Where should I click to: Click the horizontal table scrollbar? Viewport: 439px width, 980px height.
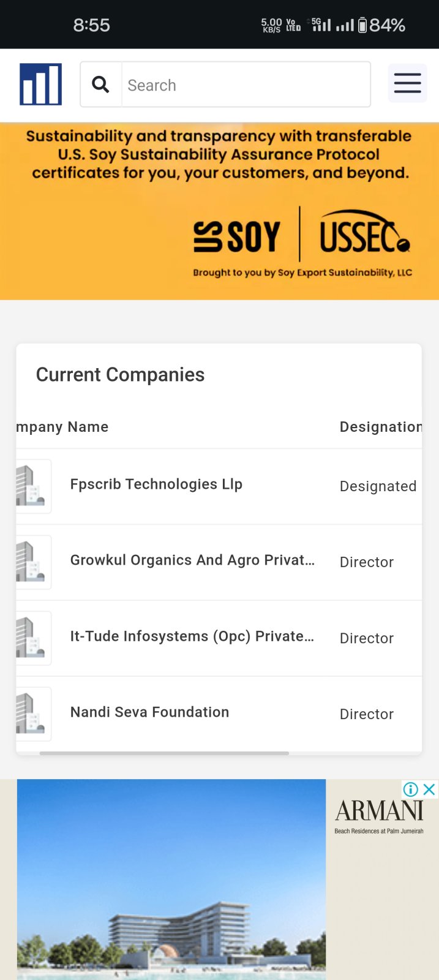click(164, 753)
